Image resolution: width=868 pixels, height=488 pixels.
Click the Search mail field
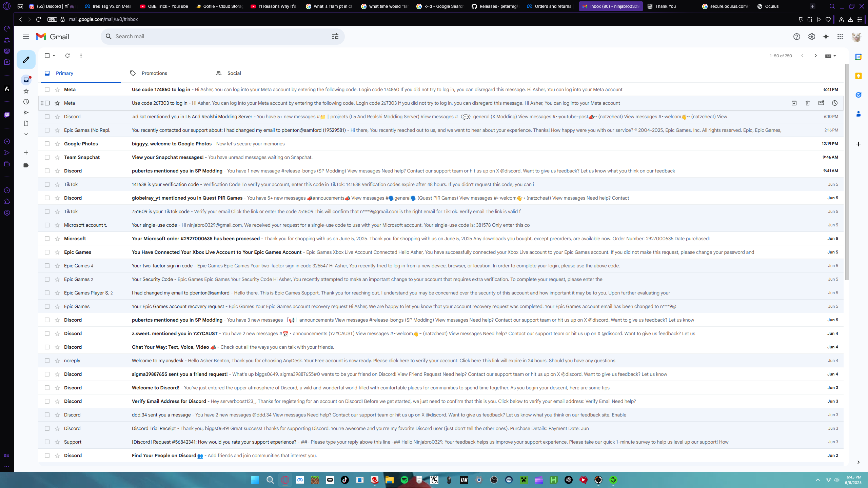pos(222,37)
